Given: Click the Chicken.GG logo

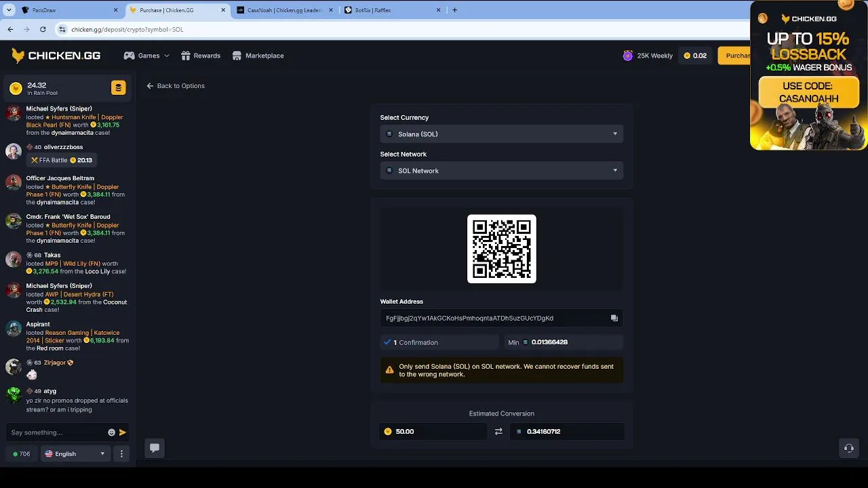Looking at the screenshot, I should 56,56.
